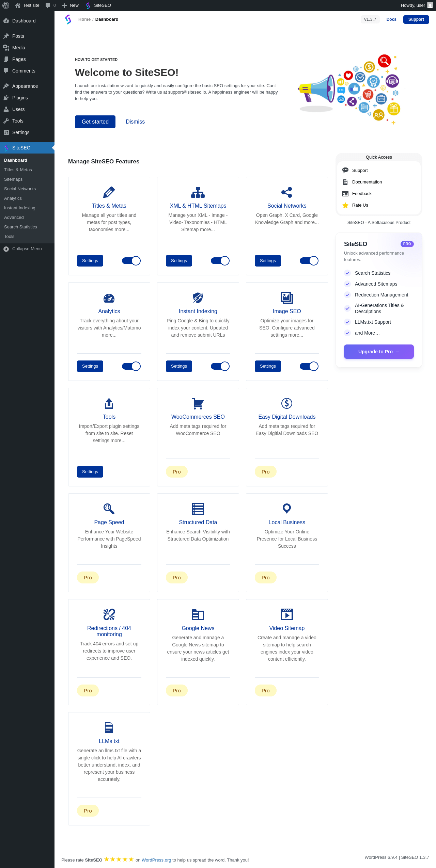Turn off the Social Networks feature toggle
The width and height of the screenshot is (436, 868).
[309, 261]
